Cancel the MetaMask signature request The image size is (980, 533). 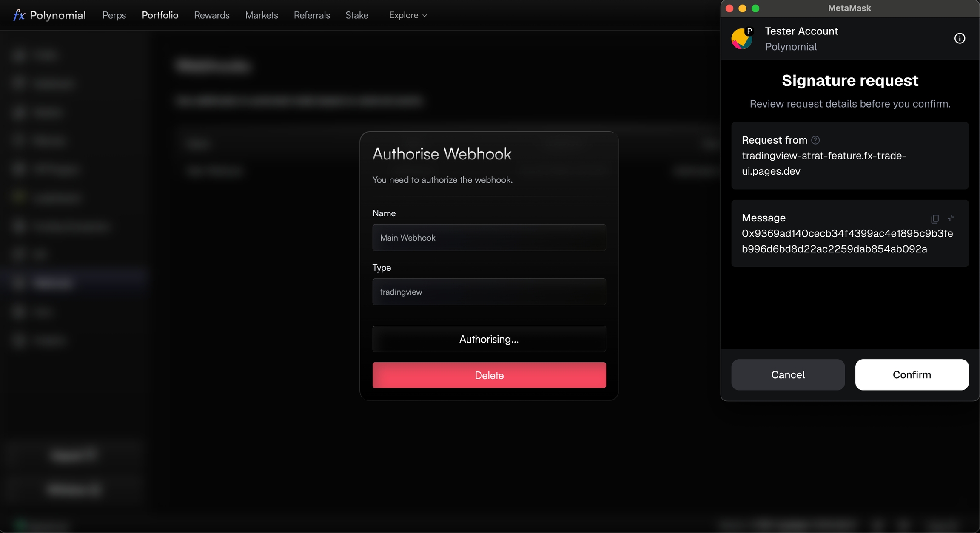coord(788,374)
